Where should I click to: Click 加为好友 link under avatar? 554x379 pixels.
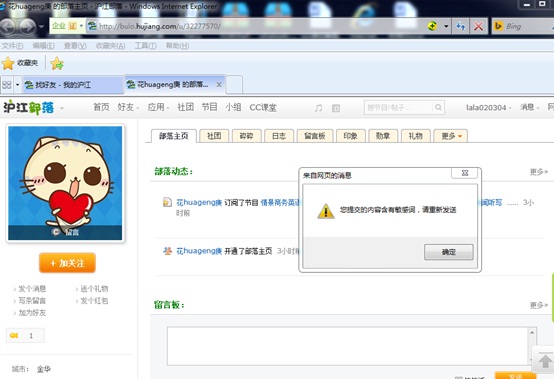click(x=32, y=313)
